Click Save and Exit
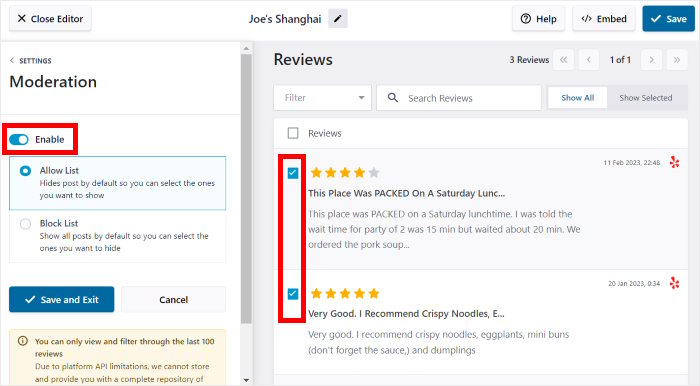The image size is (700, 386). (62, 299)
